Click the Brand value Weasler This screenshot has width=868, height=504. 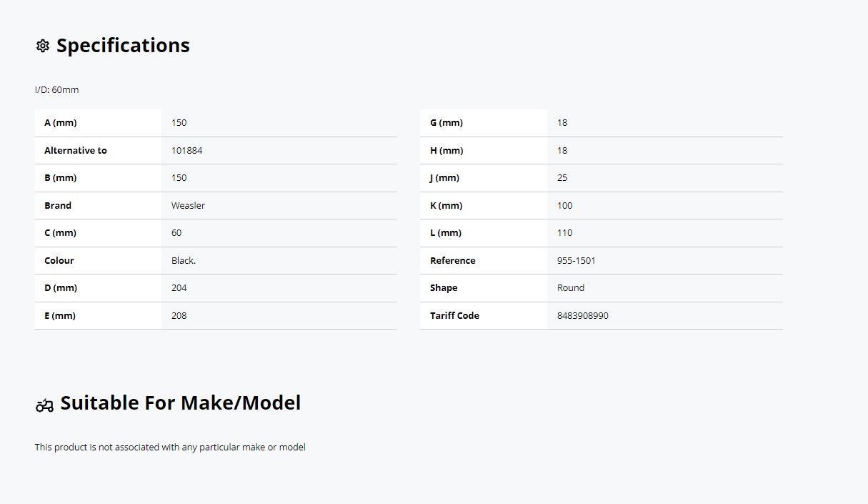coord(188,206)
